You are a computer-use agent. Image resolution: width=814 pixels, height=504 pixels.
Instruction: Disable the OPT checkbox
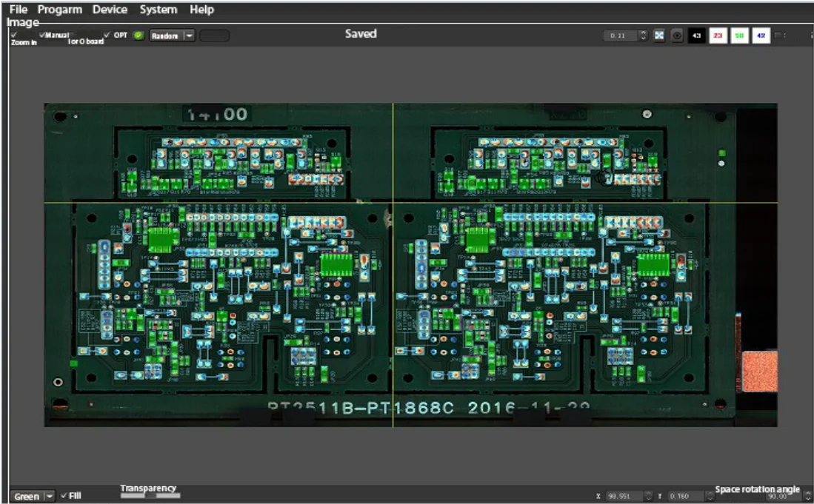click(107, 35)
